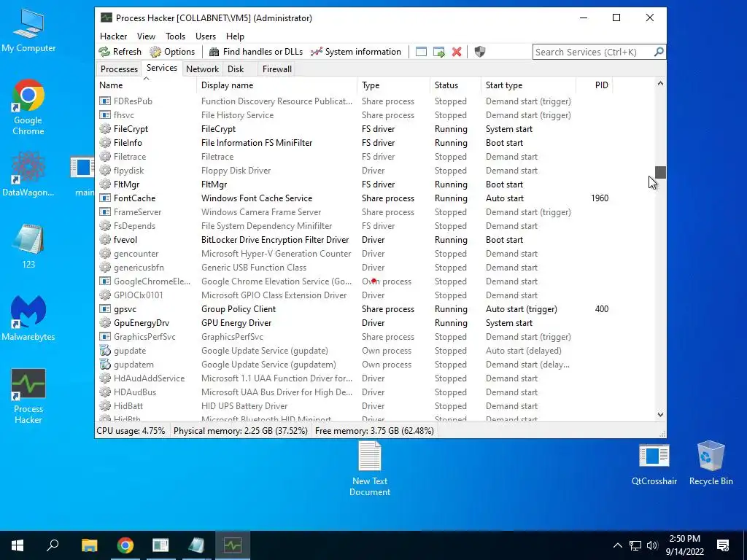Image resolution: width=747 pixels, height=560 pixels.
Task: Select the Services tab
Action: 162,68
